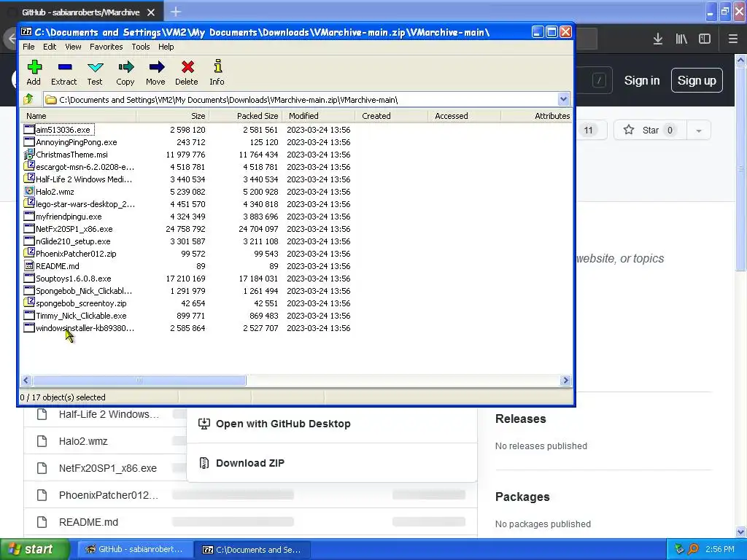
Task: Open the View menu
Action: pos(73,47)
